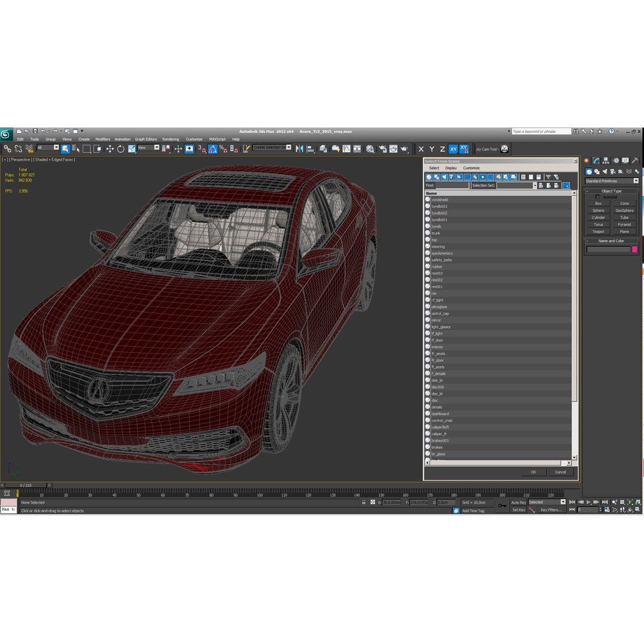Viewport: 644px width, 644px height.
Task: Click Cancel in Select From Scene dialog
Action: [560, 472]
